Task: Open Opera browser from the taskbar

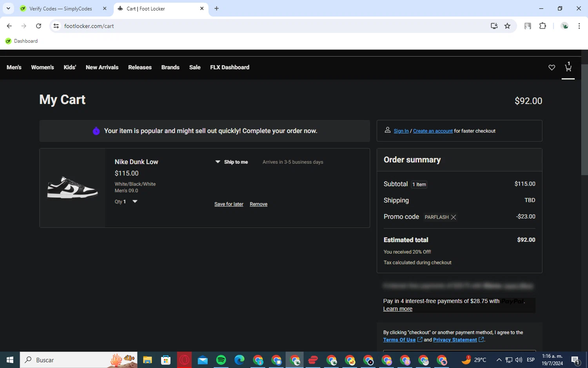Action: (x=184, y=360)
